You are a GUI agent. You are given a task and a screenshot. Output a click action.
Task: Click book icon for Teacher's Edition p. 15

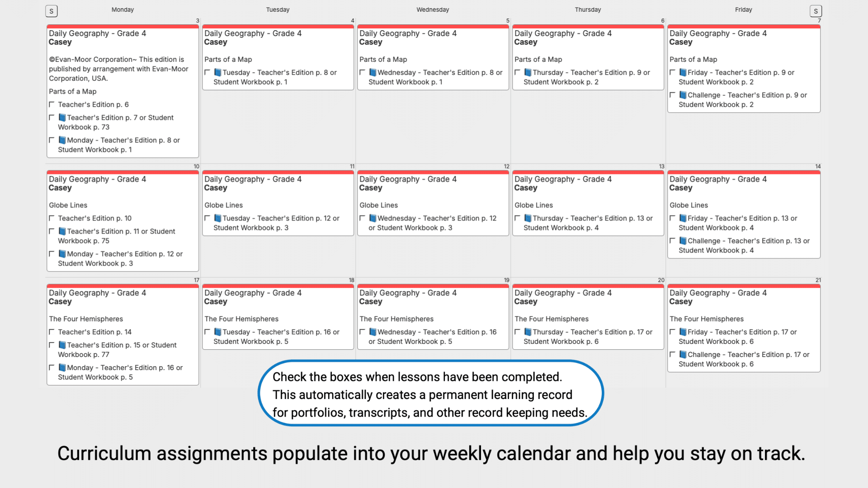62,345
